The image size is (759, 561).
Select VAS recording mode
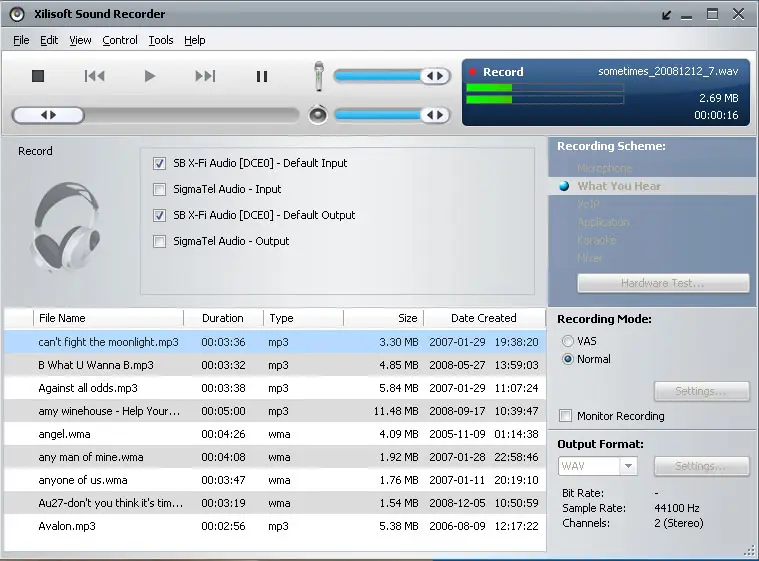pyautogui.click(x=568, y=341)
